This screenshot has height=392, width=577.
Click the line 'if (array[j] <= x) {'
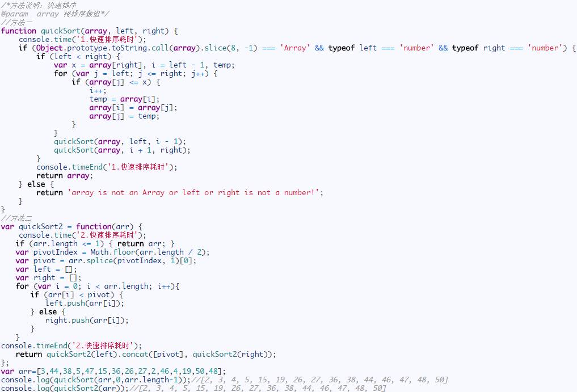(116, 82)
